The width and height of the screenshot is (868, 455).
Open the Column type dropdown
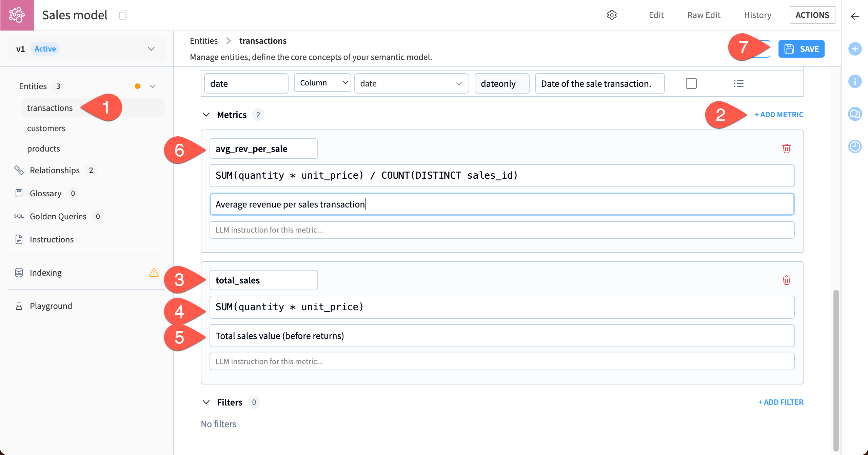pos(322,82)
